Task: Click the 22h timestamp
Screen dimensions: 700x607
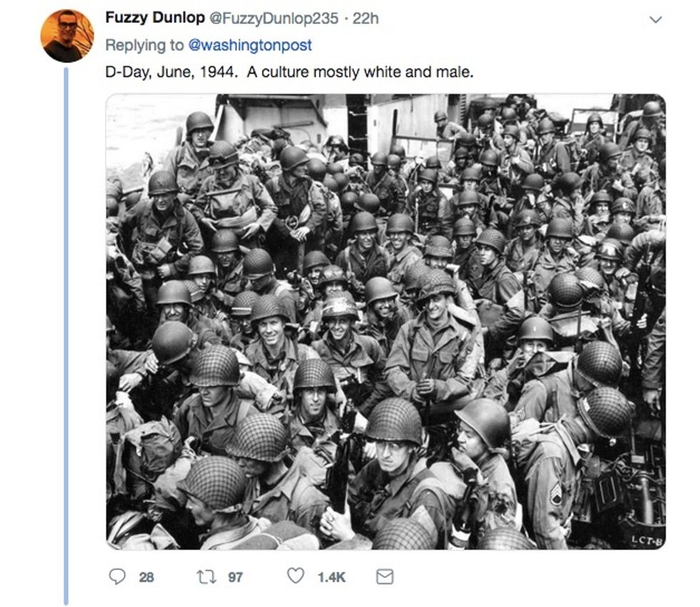Action: tap(366, 19)
